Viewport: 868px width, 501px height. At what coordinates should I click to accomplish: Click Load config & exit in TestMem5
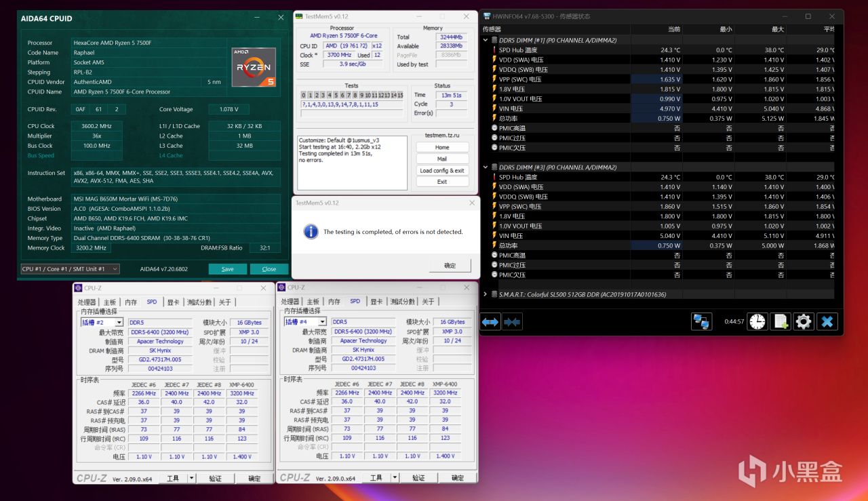[442, 170]
